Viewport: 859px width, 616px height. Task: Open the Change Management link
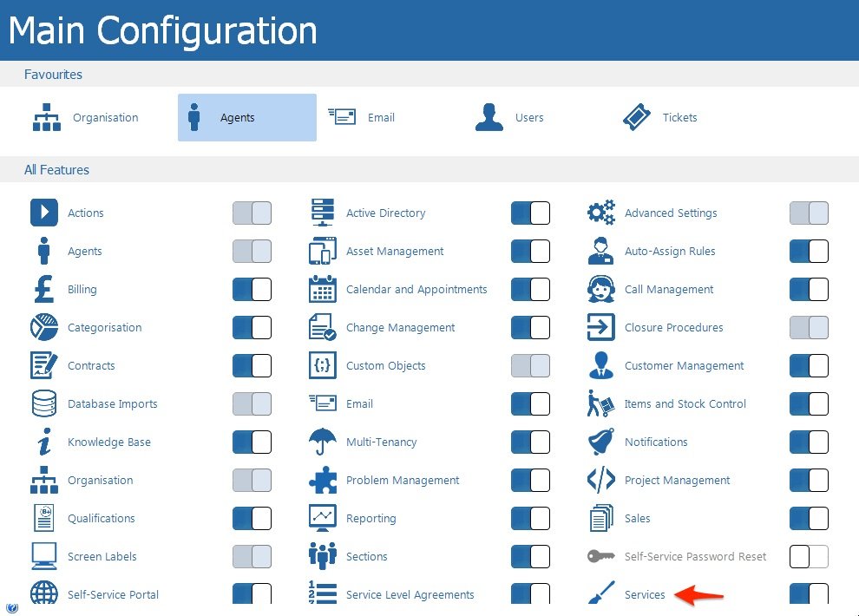click(400, 328)
